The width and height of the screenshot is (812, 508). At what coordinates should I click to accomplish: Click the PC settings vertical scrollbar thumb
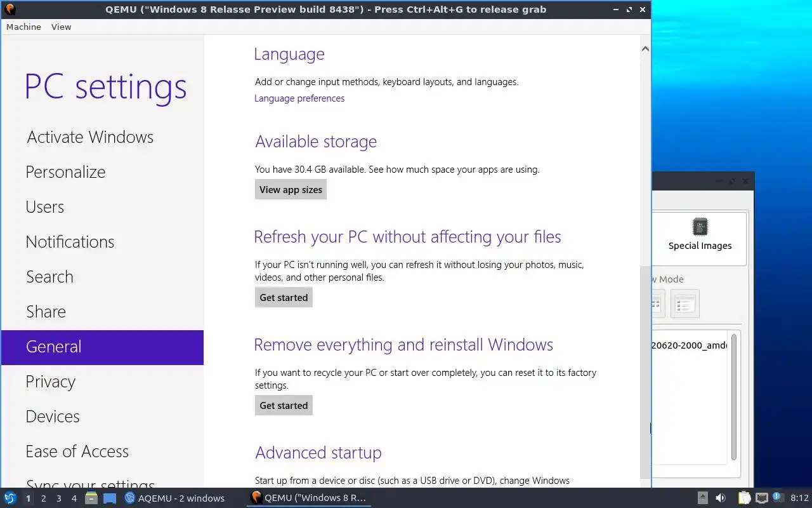[x=645, y=372]
